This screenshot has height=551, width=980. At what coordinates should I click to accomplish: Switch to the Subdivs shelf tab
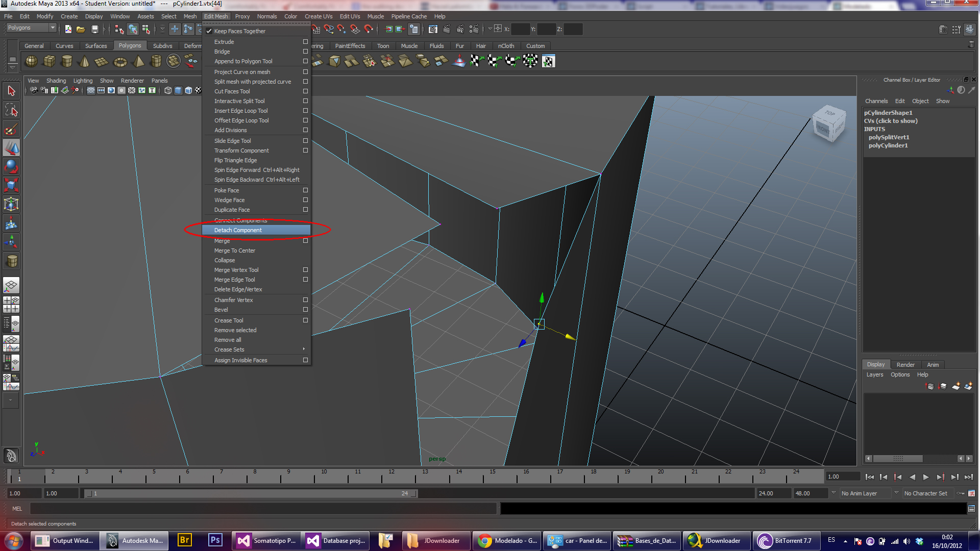(x=162, y=46)
